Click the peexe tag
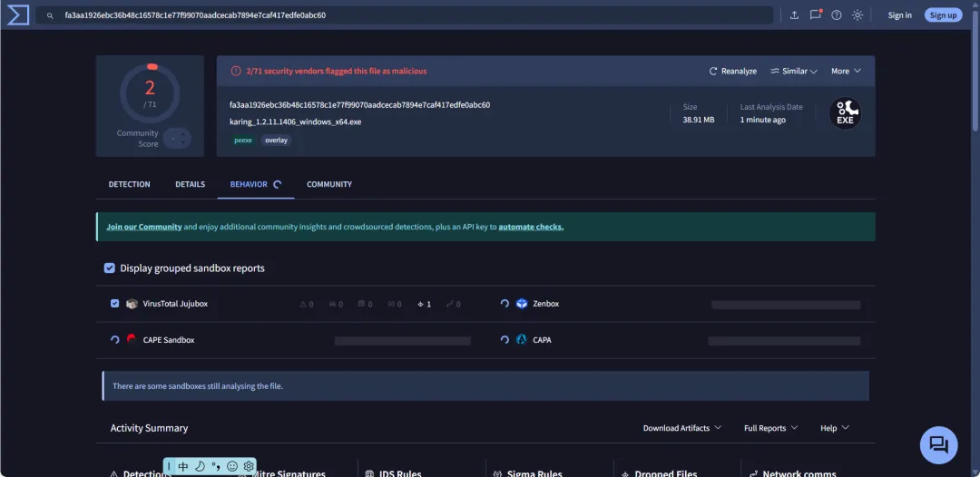The height and width of the screenshot is (477, 980). click(x=243, y=141)
